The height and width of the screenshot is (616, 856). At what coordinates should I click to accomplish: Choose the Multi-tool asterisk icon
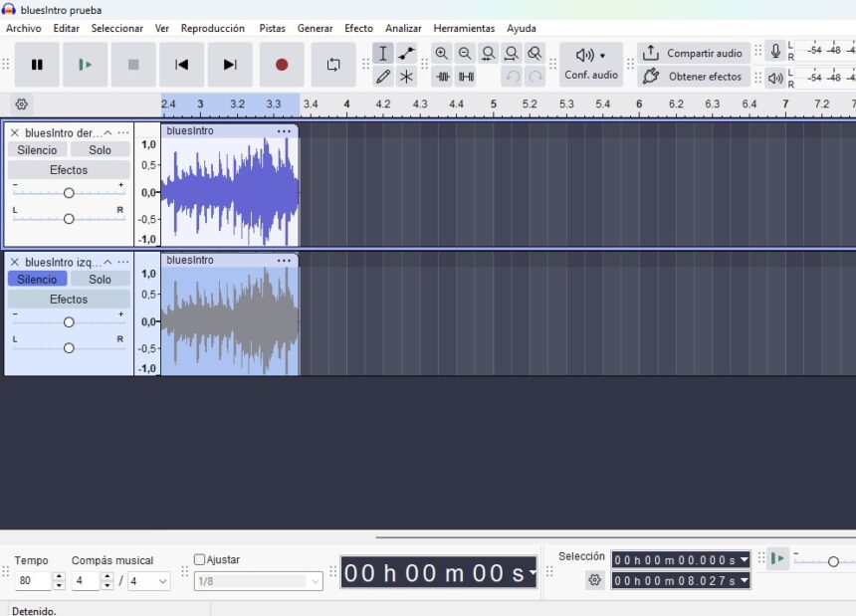[x=407, y=77]
